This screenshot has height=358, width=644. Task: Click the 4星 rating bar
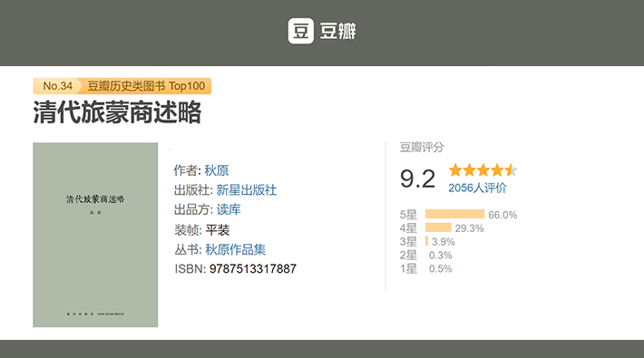[438, 227]
